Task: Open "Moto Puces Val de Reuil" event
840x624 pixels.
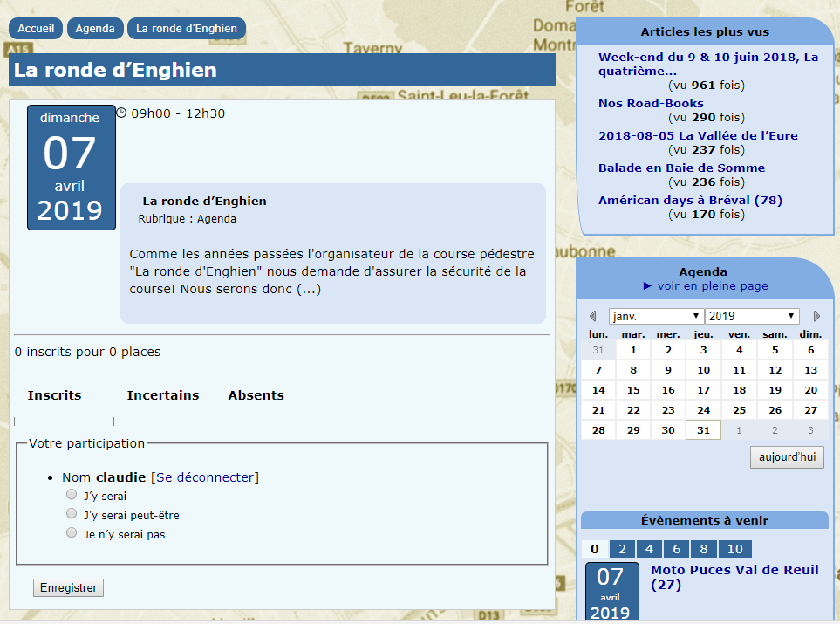Action: pyautogui.click(x=734, y=577)
